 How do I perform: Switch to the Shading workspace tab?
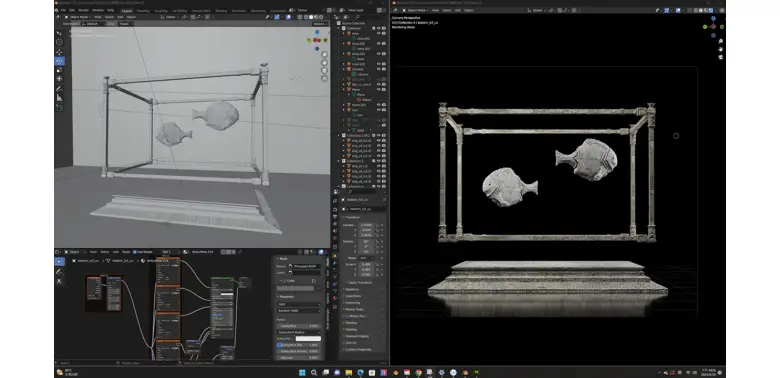click(221, 10)
